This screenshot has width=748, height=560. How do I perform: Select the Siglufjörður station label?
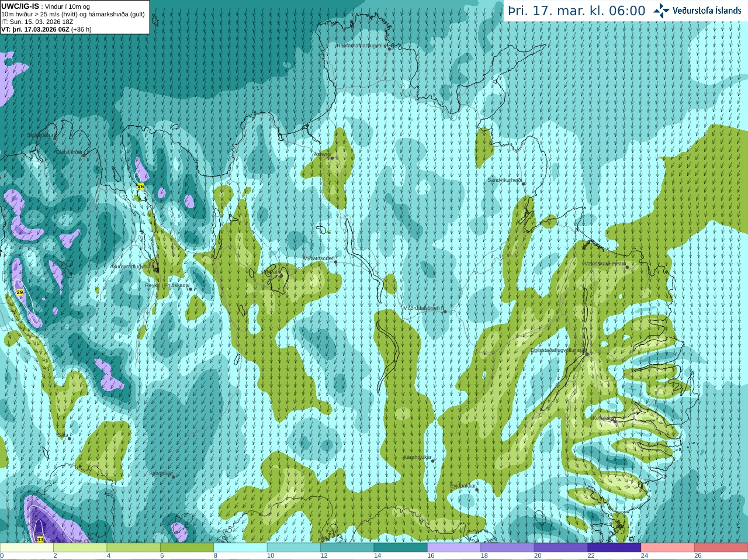(41, 135)
